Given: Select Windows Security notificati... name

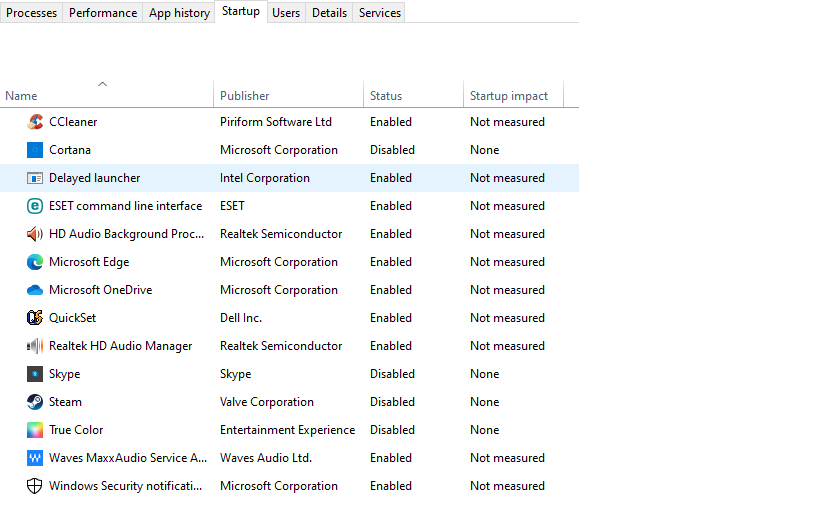Looking at the screenshot, I should [125, 486].
